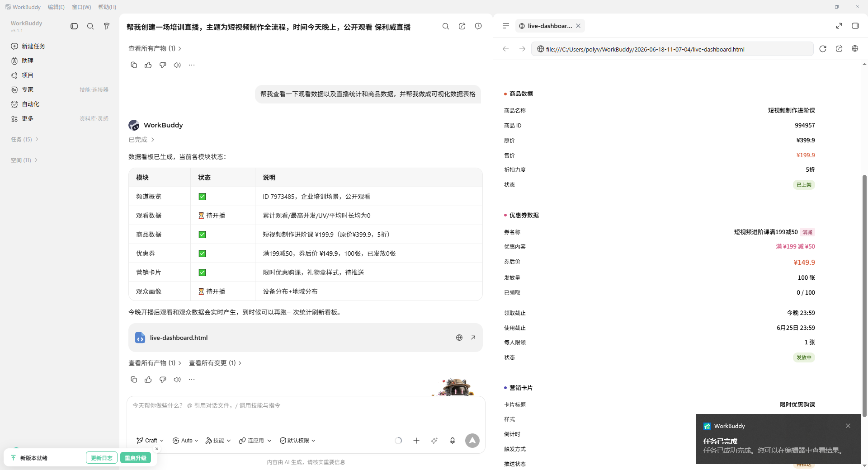The image size is (868, 470).
Task: Open Auto model dropdown
Action: coord(185,441)
